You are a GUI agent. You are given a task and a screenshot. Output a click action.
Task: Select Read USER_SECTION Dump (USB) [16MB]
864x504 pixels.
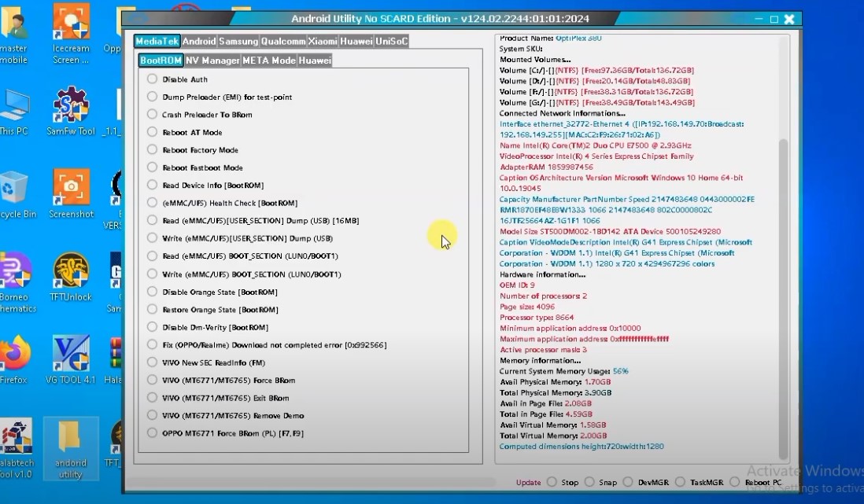[152, 220]
